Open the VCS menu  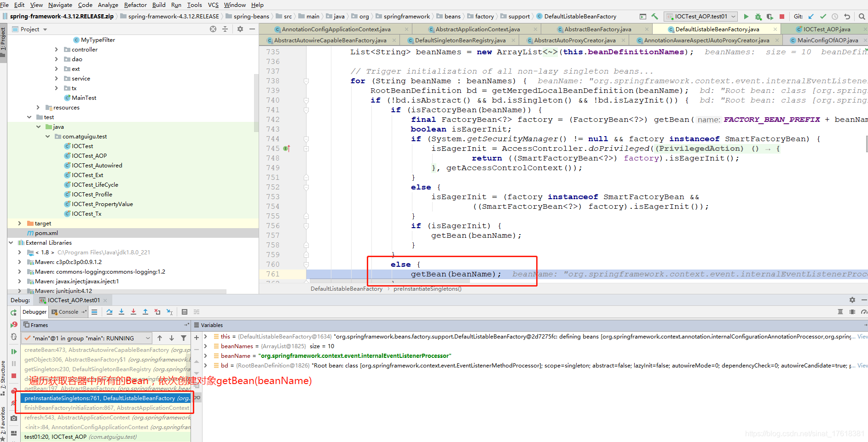213,5
